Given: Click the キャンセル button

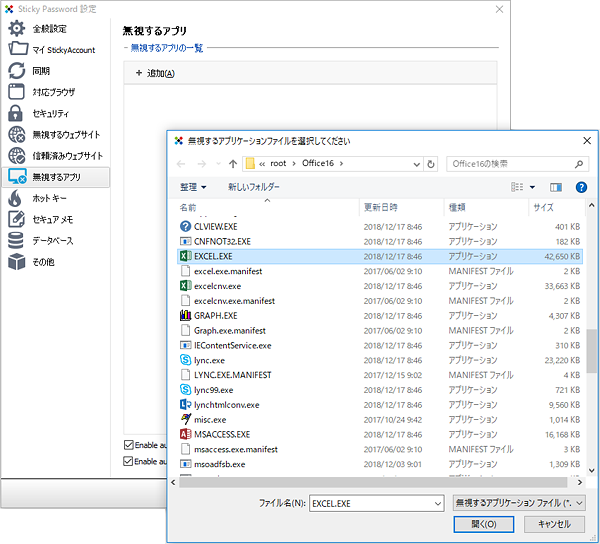Looking at the screenshot, I should pos(554,524).
